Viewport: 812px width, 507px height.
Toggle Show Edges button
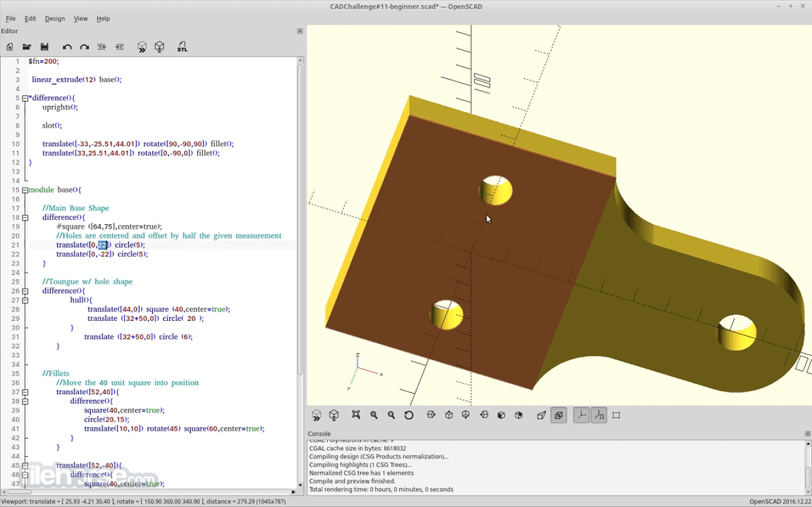click(x=617, y=415)
